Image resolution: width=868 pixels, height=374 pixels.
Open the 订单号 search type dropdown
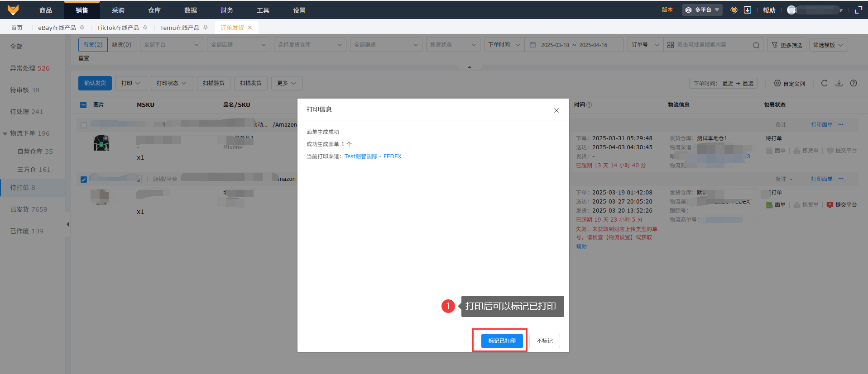[x=645, y=45]
